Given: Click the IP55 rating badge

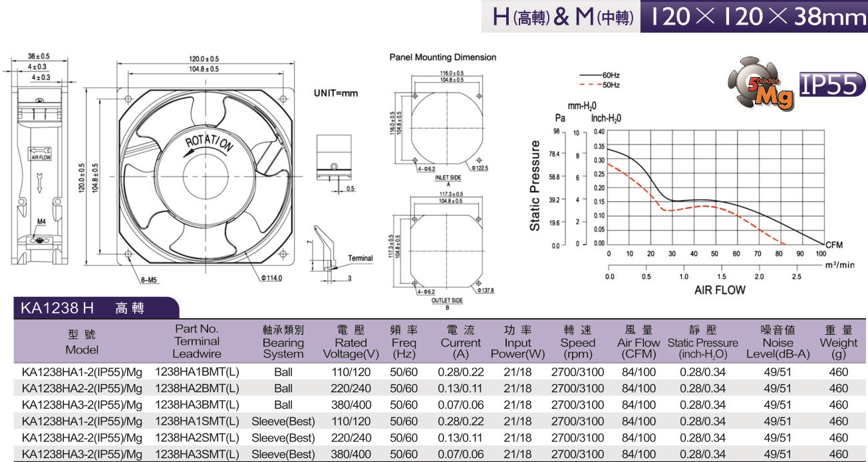Looking at the screenshot, I should click(832, 85).
